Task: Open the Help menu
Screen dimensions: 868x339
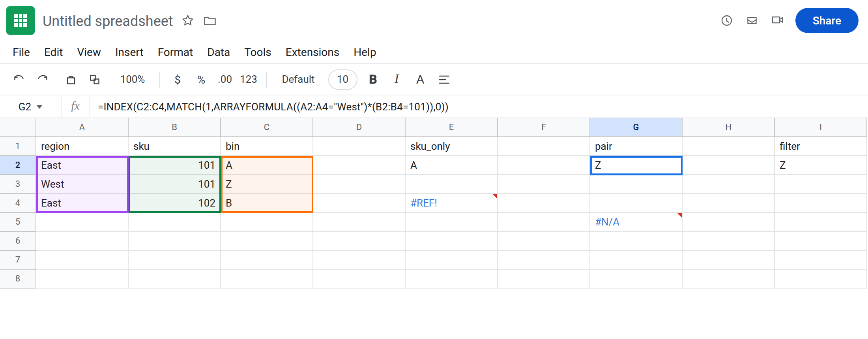Action: pos(365,52)
